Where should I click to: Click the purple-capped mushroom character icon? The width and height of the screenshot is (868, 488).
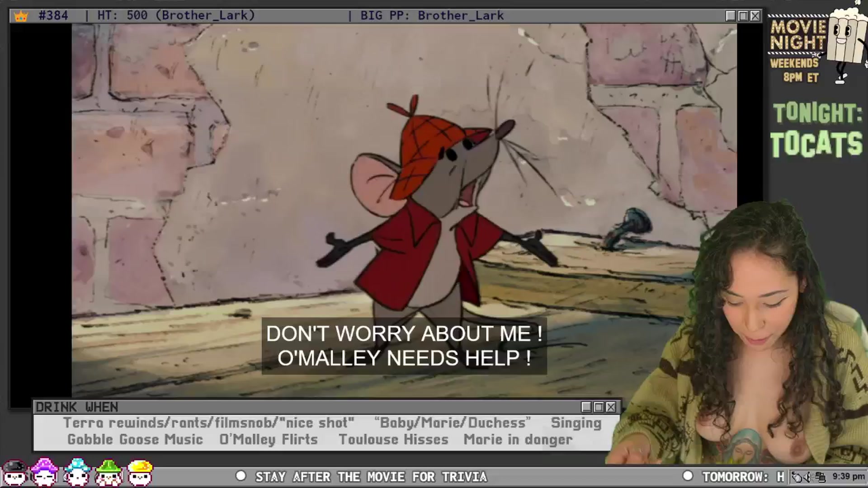point(45,472)
